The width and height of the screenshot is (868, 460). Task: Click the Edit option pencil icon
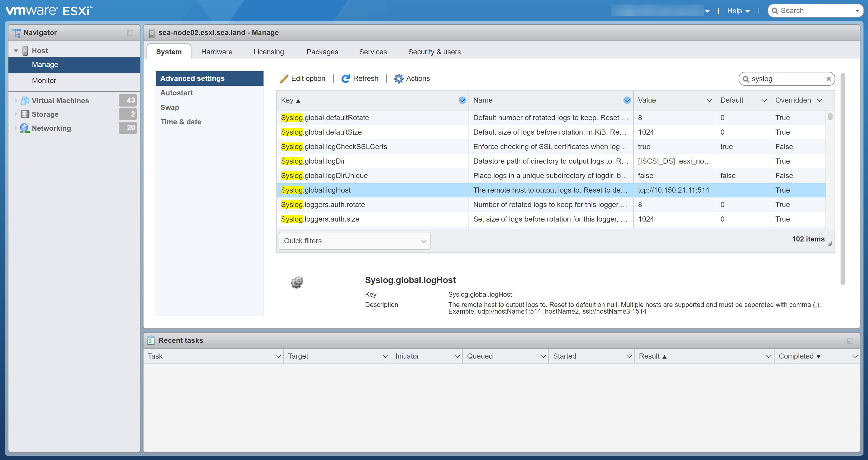[x=284, y=78]
